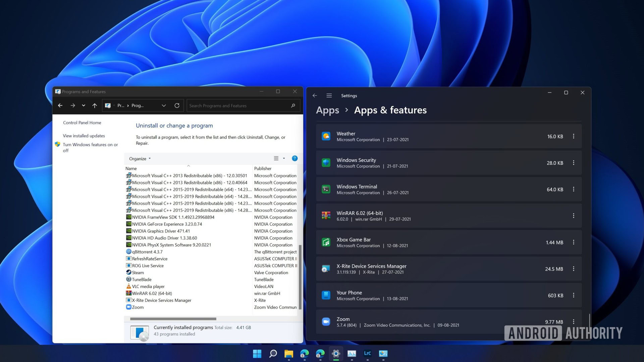Click the up-arrow navigation icon in Control Panel
This screenshot has width=644, height=362.
click(95, 105)
